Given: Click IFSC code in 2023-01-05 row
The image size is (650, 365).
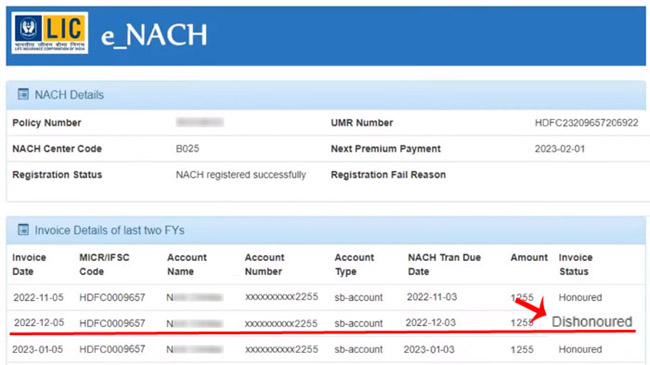Looking at the screenshot, I should click(112, 349).
